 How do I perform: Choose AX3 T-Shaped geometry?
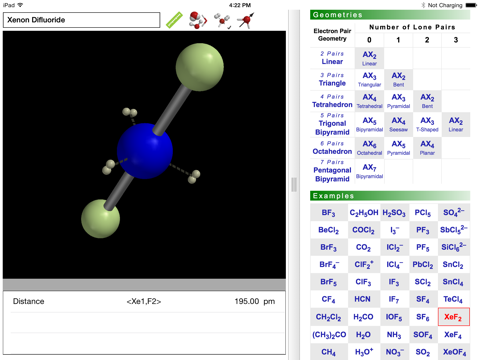(427, 124)
